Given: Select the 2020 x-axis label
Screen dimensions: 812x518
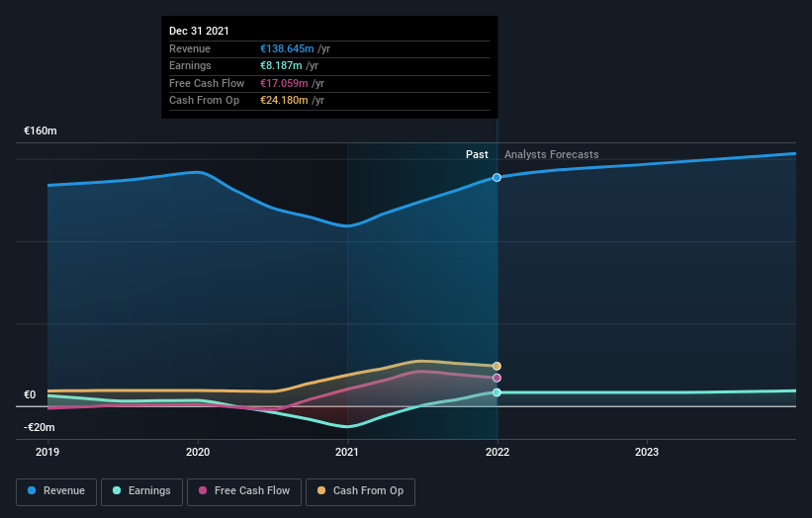Looking at the screenshot, I should [198, 452].
